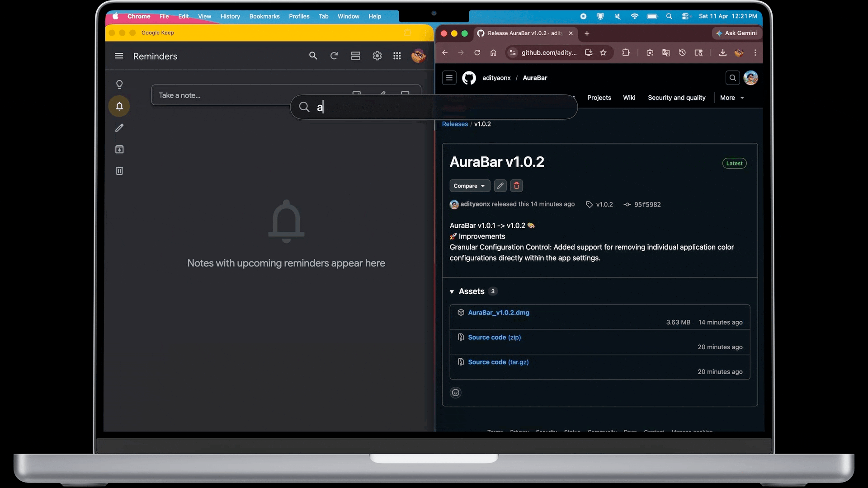Click the Wi-Fi status icon
868x488 pixels.
click(x=635, y=16)
